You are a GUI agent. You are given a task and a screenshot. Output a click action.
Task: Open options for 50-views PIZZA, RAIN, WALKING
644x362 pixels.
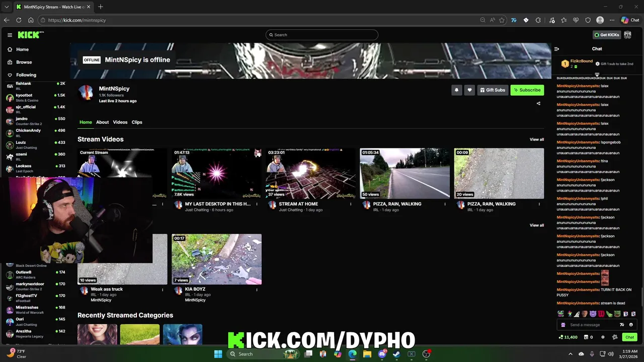point(445,204)
